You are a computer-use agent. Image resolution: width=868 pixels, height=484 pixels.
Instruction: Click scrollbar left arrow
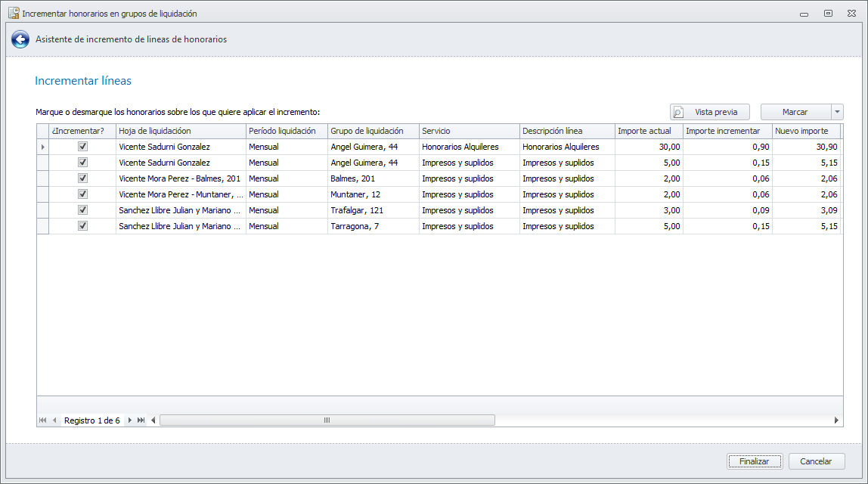pyautogui.click(x=153, y=420)
